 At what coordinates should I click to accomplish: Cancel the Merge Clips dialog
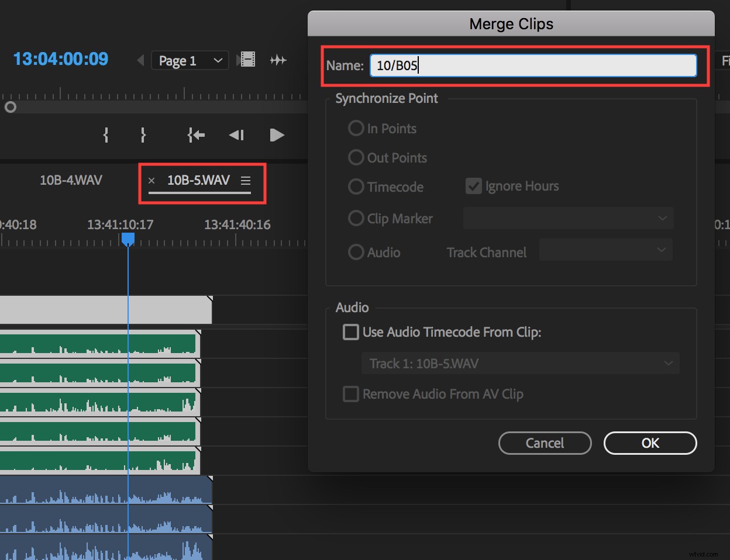point(545,443)
